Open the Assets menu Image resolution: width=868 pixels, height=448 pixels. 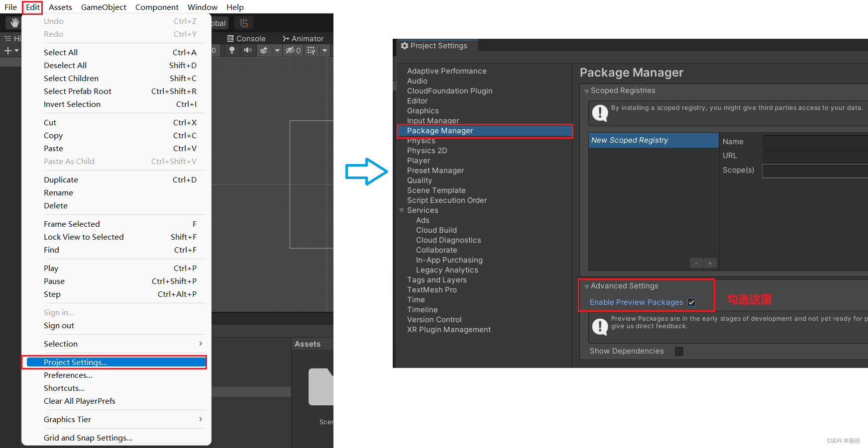point(60,7)
